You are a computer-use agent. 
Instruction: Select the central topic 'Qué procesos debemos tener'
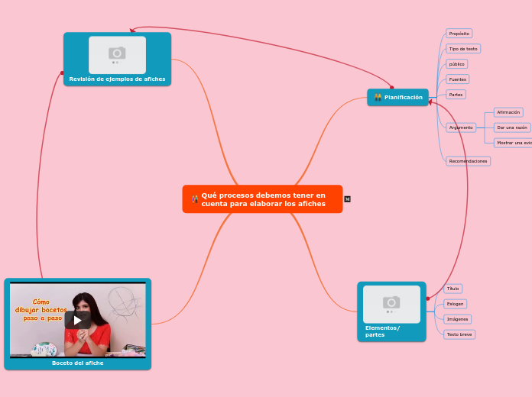[x=263, y=199]
